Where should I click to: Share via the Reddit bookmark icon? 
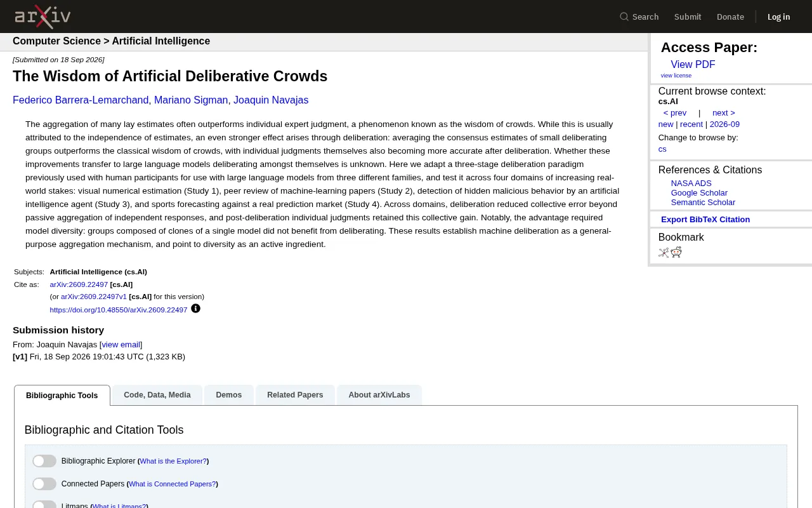click(x=676, y=252)
